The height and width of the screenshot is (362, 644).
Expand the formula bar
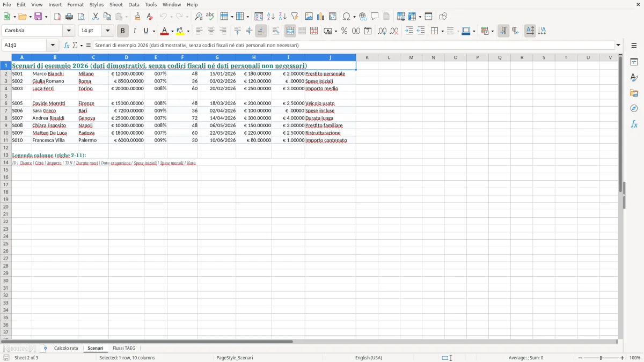click(618, 46)
